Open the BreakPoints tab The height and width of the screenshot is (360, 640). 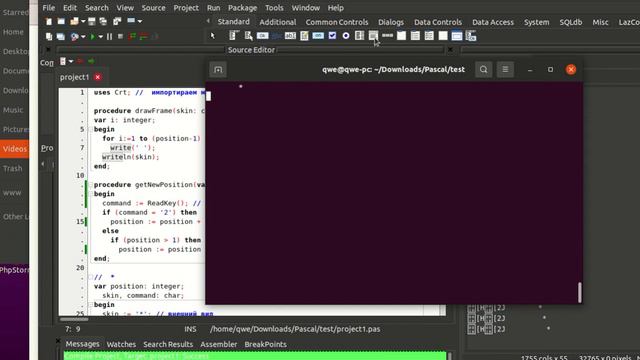pos(265,344)
